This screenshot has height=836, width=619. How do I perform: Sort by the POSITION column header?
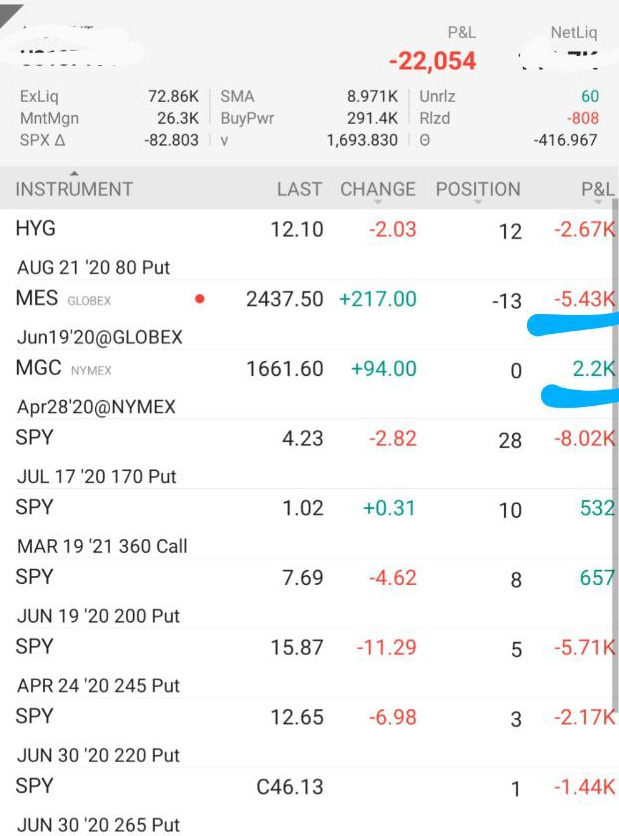(478, 189)
